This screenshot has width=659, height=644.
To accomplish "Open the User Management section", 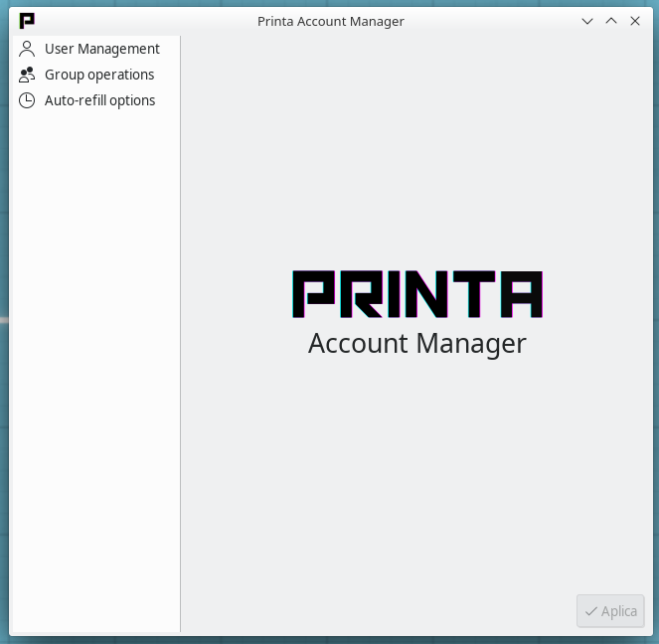I will [101, 49].
